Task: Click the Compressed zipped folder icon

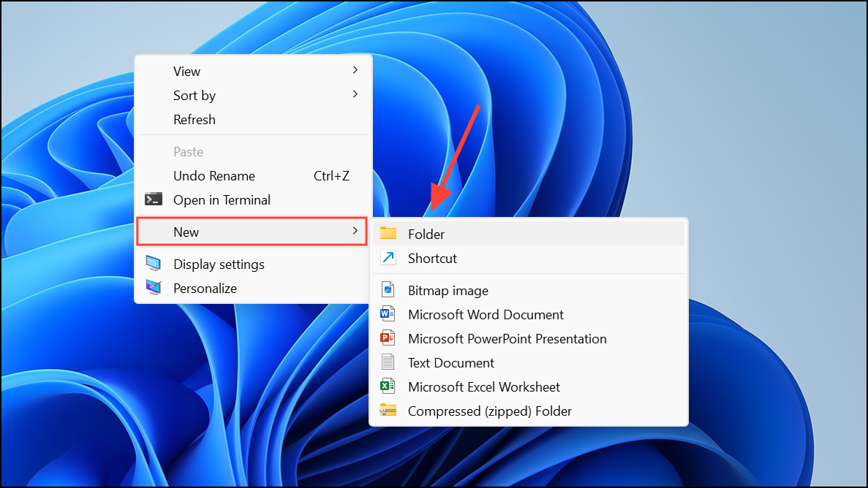Action: point(388,411)
